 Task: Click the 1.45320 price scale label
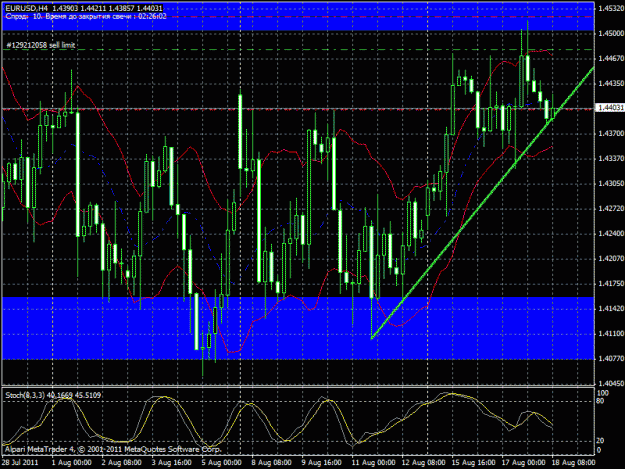point(611,8)
